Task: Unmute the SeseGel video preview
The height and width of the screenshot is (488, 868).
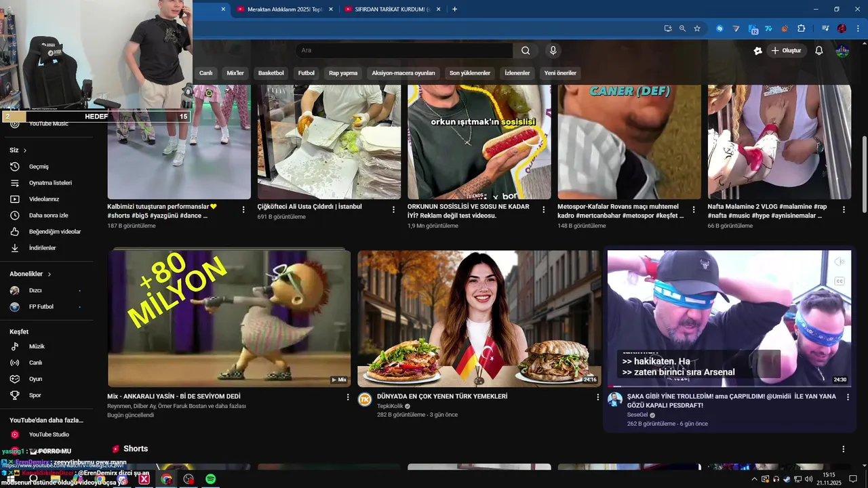Action: click(x=840, y=262)
